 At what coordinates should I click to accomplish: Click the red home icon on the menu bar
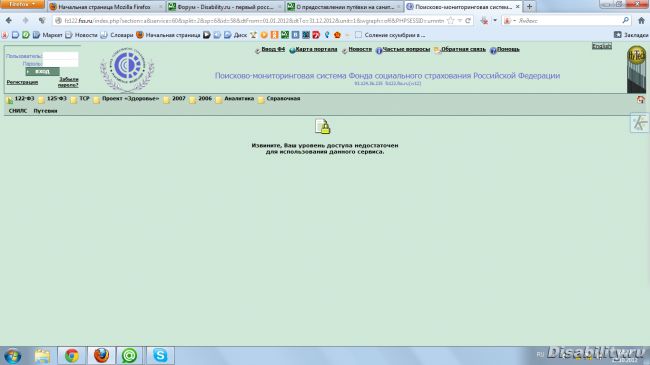click(640, 100)
